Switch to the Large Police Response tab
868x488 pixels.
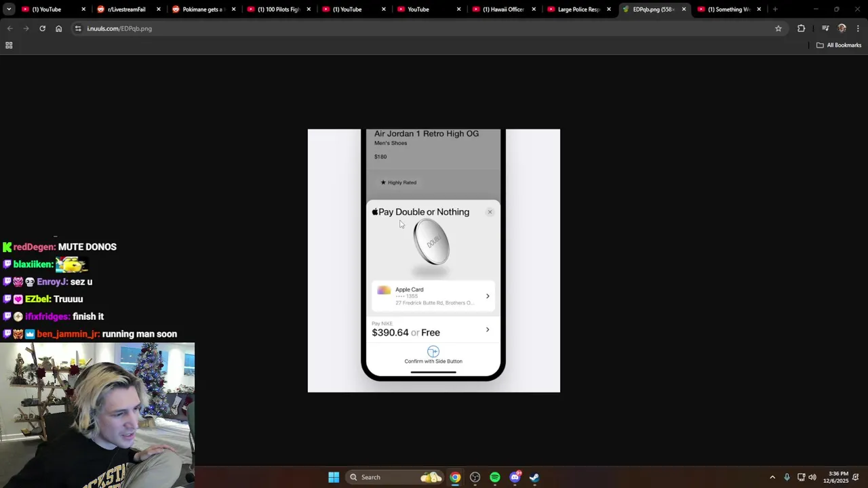[x=578, y=9]
